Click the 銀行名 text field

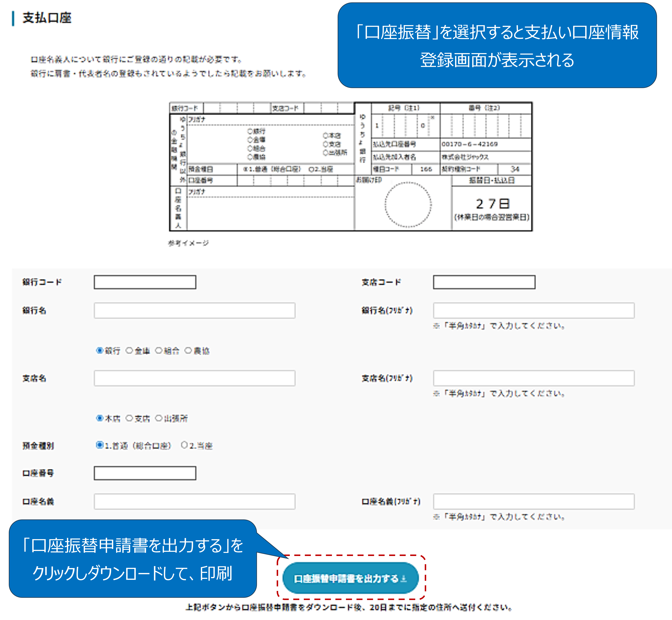click(194, 310)
